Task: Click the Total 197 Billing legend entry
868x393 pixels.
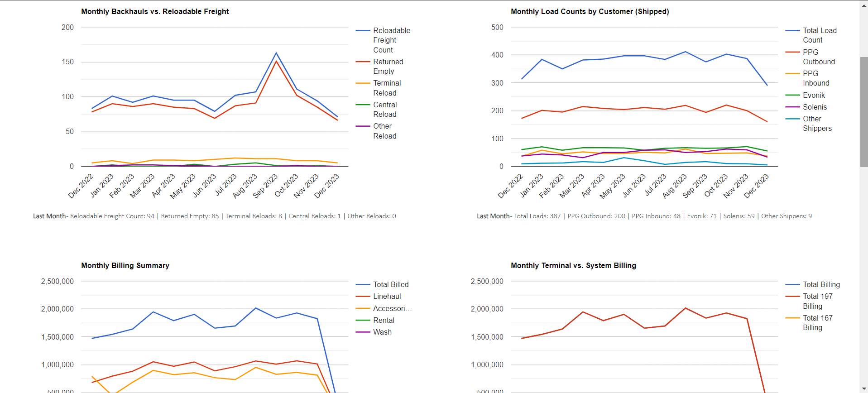Action: click(810, 301)
